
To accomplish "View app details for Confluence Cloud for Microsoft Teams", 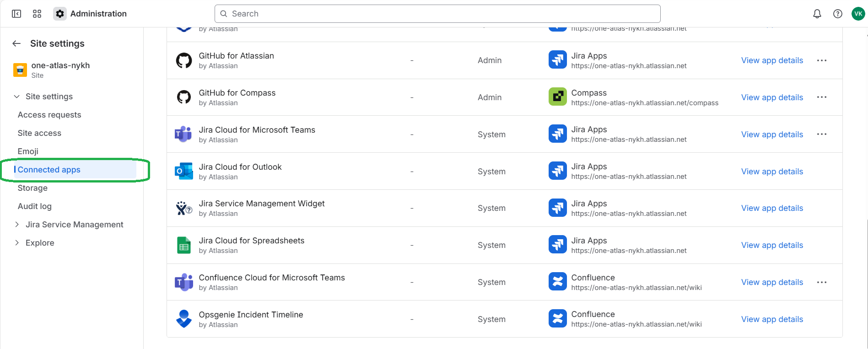I will tap(772, 282).
